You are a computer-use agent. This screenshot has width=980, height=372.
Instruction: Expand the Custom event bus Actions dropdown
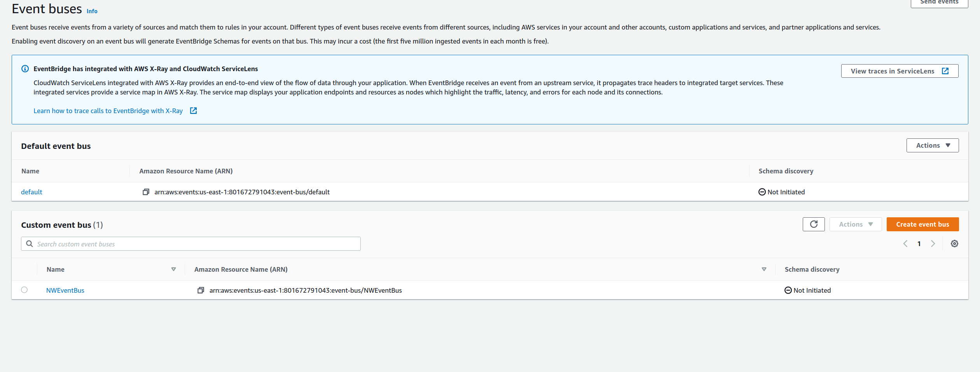856,224
